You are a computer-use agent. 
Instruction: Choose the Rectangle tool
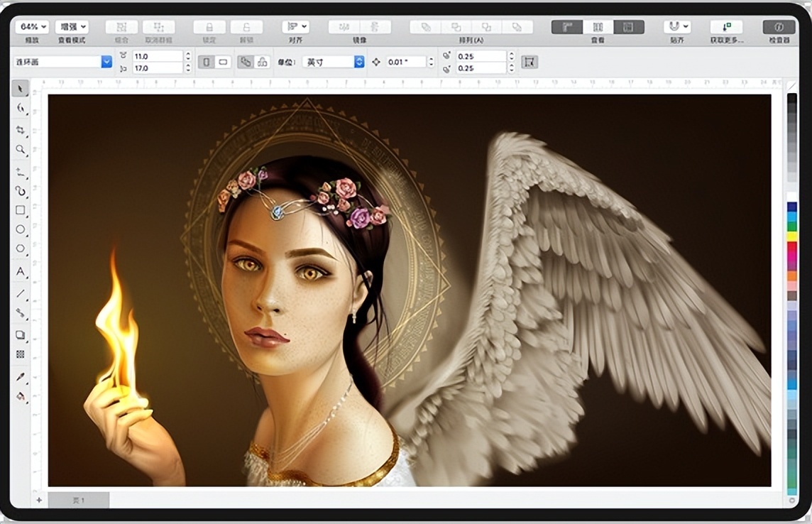point(21,210)
